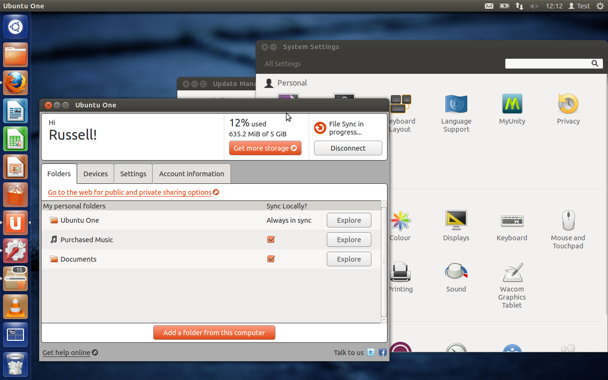Untick sync checkbox for Documents folder
Image resolution: width=608 pixels, height=380 pixels.
(x=271, y=259)
